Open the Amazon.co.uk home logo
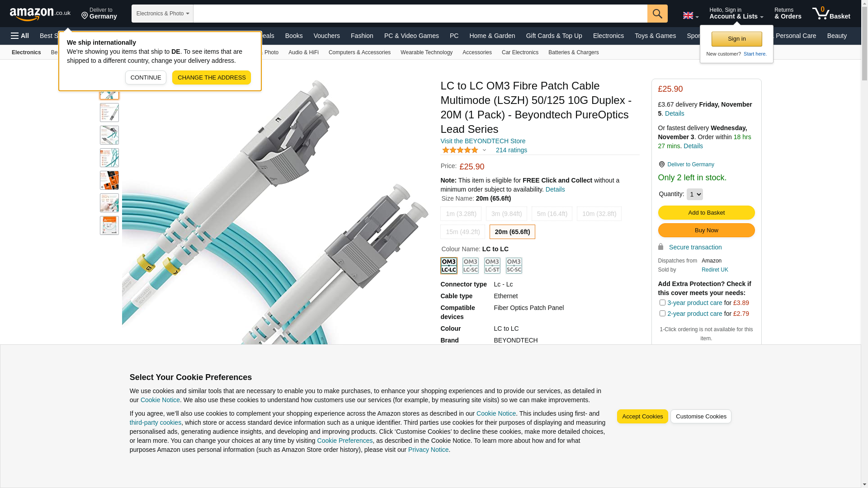 pyautogui.click(x=40, y=14)
